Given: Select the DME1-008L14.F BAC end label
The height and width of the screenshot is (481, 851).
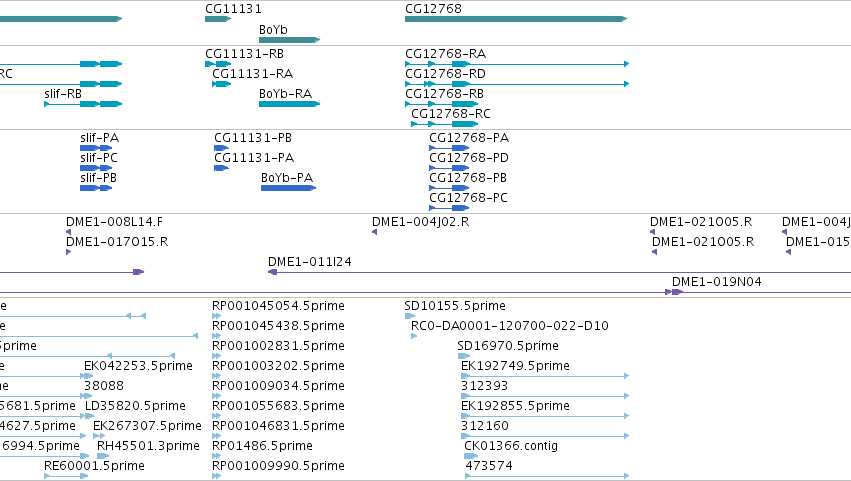Looking at the screenshot, I should 114,222.
